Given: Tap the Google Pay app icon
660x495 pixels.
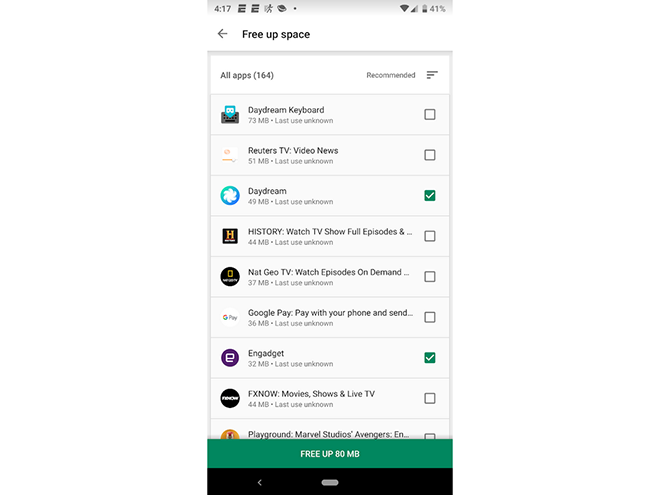Looking at the screenshot, I should click(230, 317).
